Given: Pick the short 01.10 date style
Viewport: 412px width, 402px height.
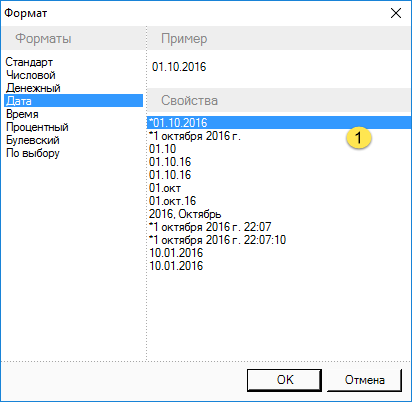Looking at the screenshot, I should (162, 149).
